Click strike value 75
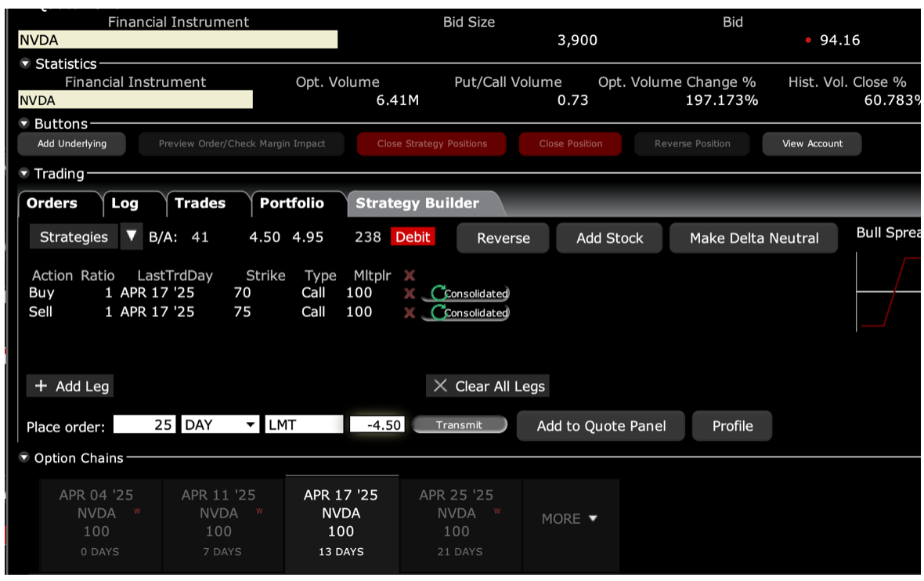Image resolution: width=924 pixels, height=581 pixels. 242,312
